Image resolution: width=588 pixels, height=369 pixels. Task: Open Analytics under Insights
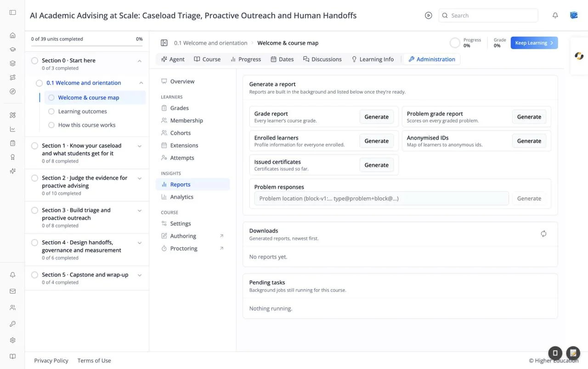coord(193,197)
